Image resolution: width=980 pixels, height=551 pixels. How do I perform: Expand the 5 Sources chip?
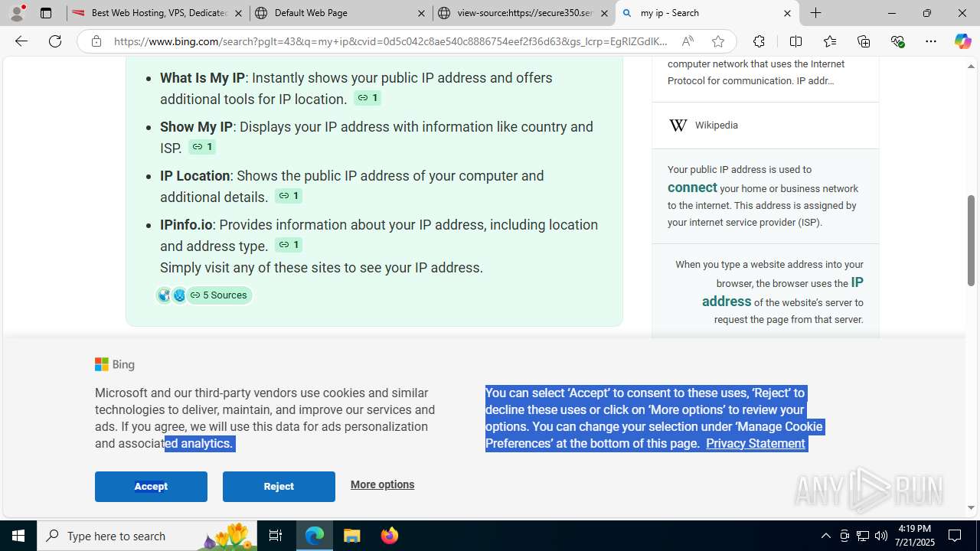[x=218, y=295]
